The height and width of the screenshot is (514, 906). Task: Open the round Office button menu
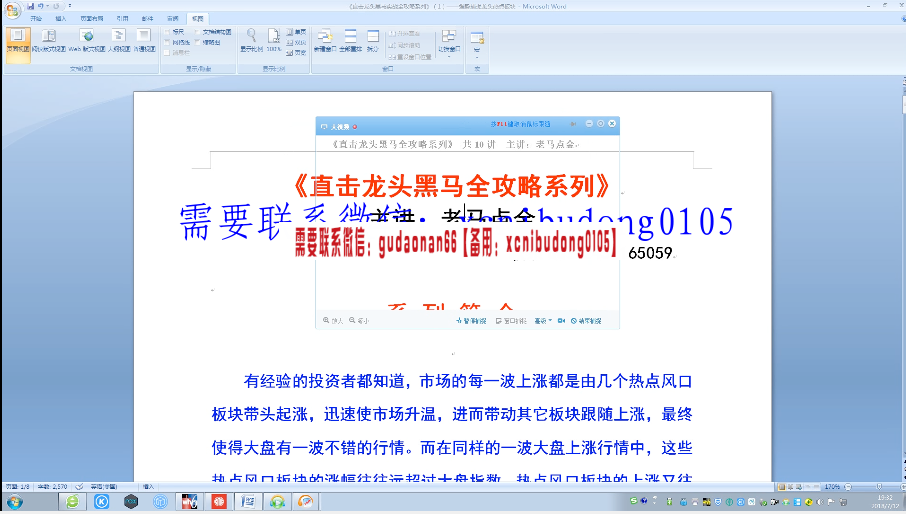pyautogui.click(x=12, y=10)
